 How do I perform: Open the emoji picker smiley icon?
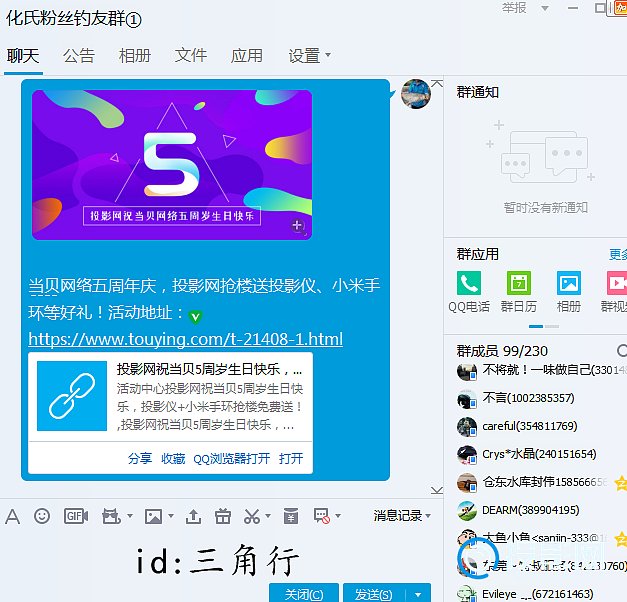[42, 516]
